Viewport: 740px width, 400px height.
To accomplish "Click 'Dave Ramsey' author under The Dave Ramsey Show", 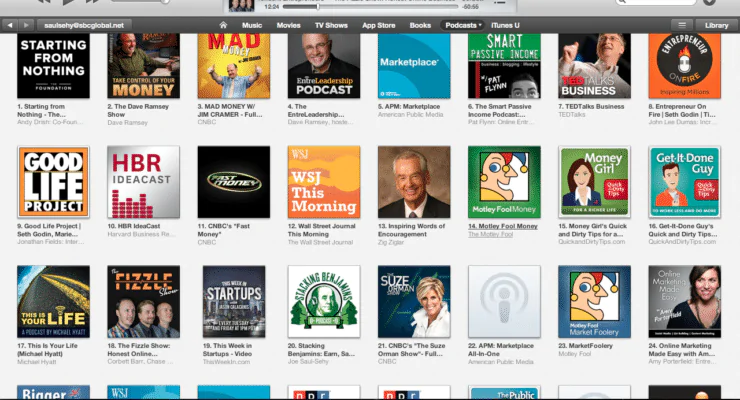I will [x=127, y=123].
